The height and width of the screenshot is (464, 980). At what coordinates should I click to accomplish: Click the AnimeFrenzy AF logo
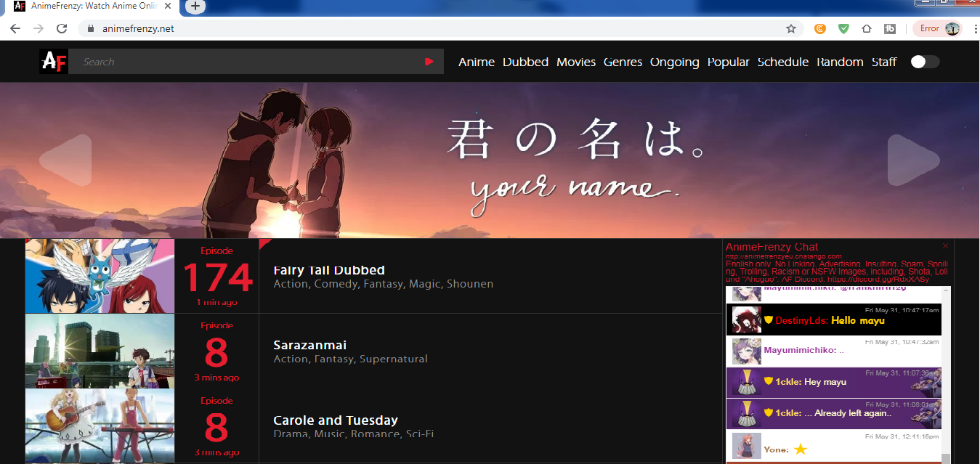click(x=54, y=62)
